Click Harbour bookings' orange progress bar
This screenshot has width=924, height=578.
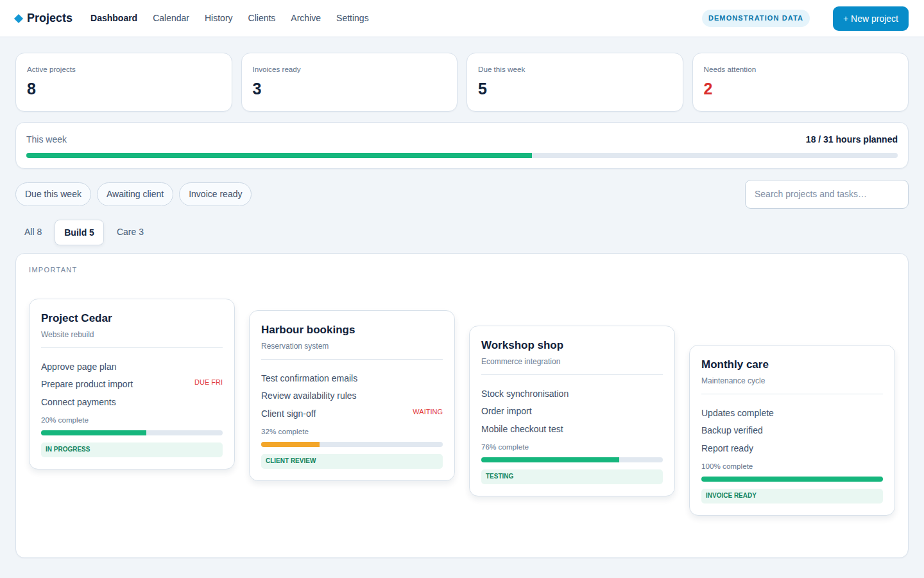click(x=352, y=444)
